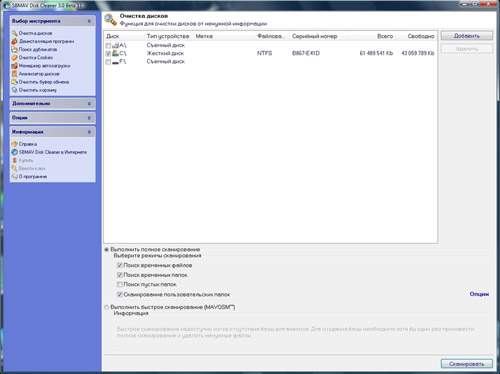Collapse the Выбор инструмента panel
500x374 pixels.
89,21
